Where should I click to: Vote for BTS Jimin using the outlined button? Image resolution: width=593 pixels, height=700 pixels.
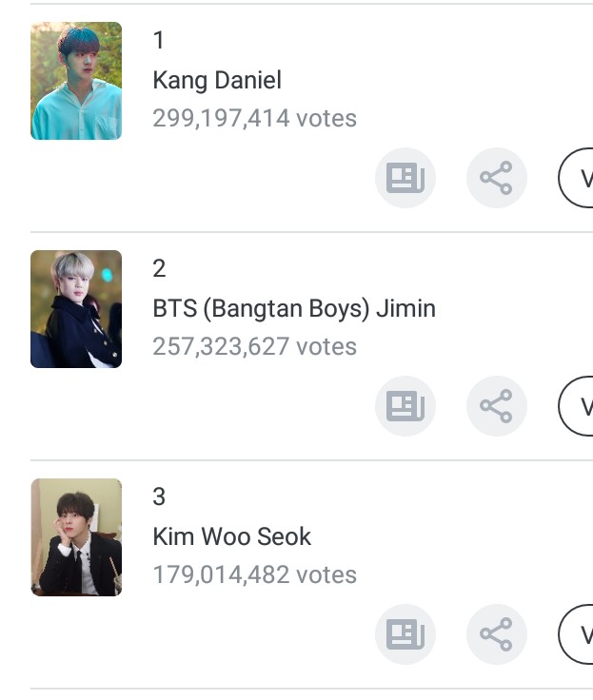click(578, 406)
